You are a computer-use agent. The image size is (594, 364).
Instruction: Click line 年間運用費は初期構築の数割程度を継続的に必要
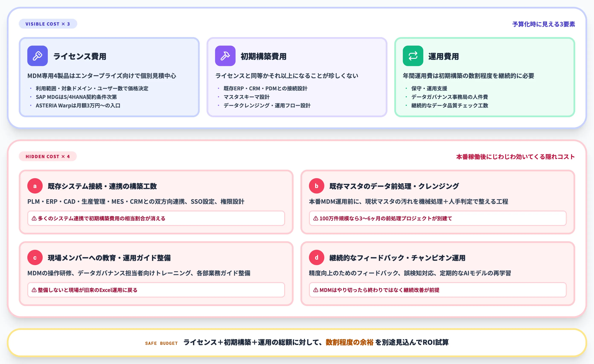(468, 76)
